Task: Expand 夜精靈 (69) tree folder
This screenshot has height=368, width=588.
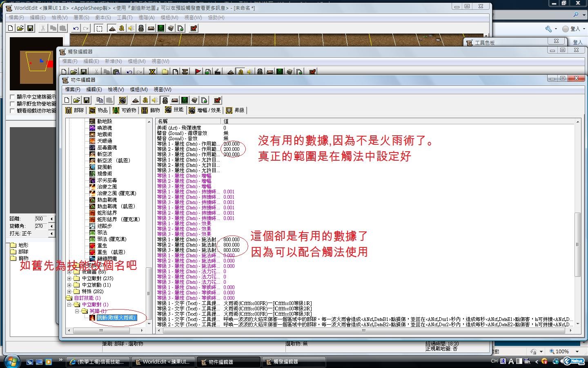Action: pos(69,272)
